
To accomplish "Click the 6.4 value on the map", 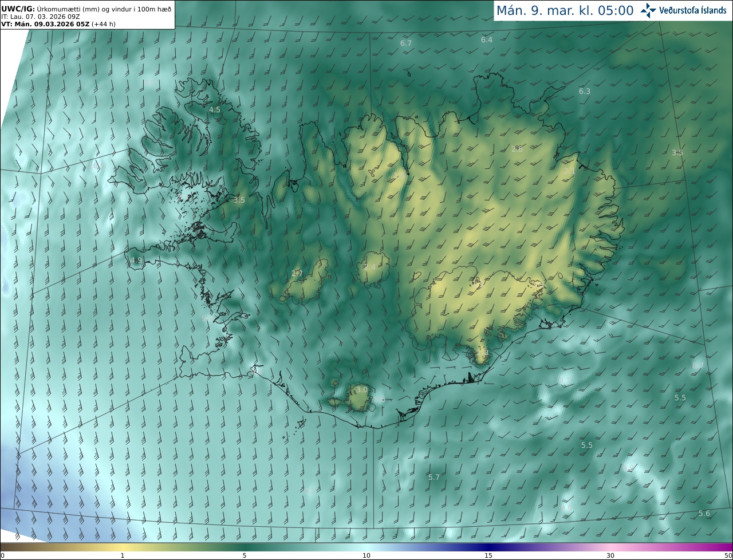I will click(x=487, y=40).
